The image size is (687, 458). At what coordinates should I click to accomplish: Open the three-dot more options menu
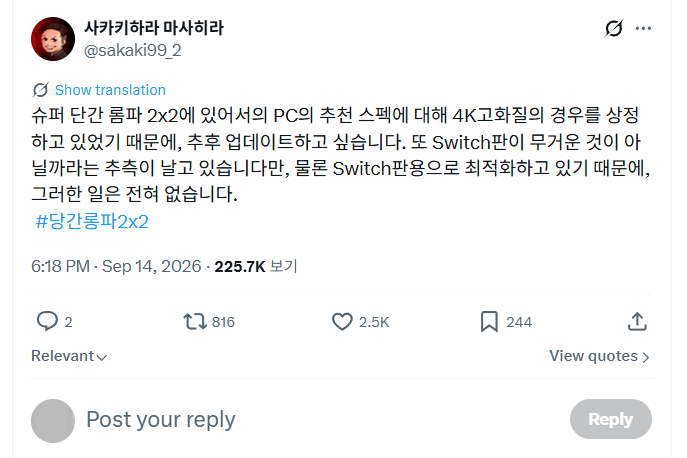tap(643, 28)
